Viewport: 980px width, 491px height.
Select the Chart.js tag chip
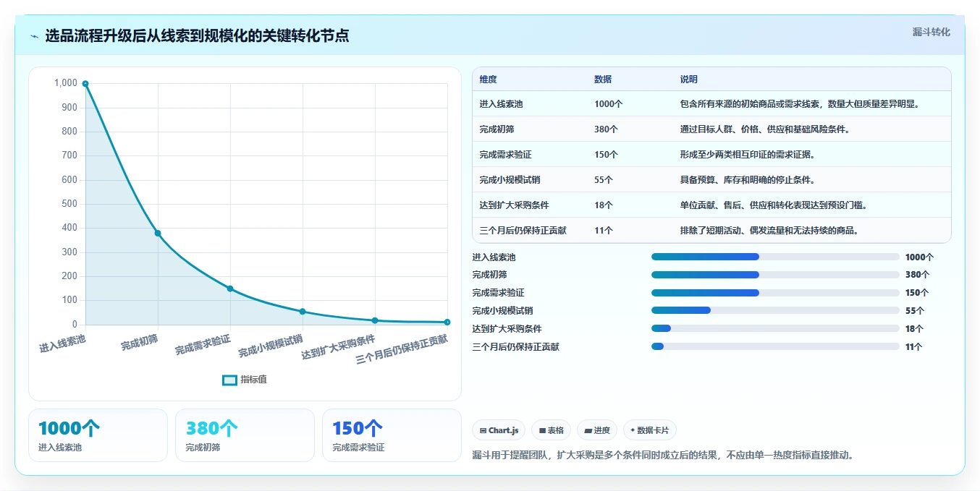pyautogui.click(x=499, y=430)
